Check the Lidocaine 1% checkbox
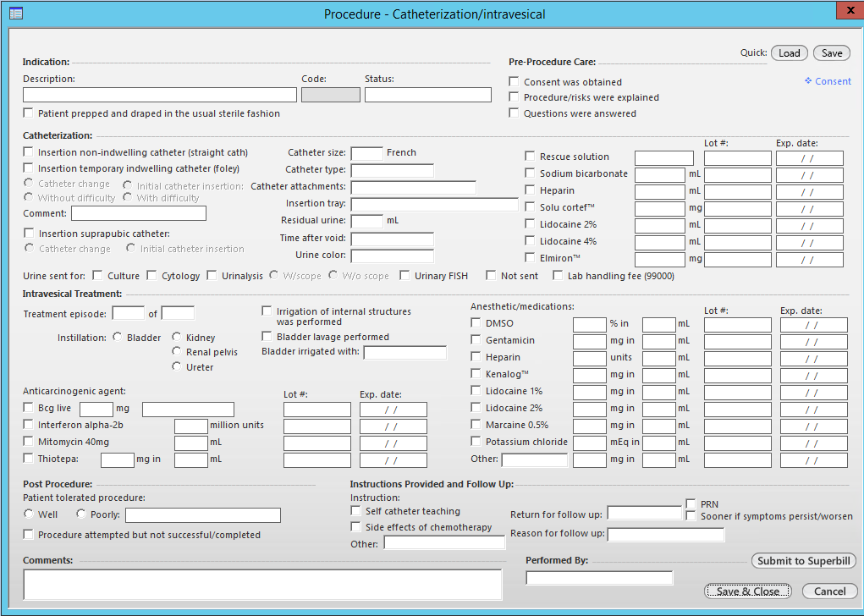The image size is (864, 616). tap(476, 391)
